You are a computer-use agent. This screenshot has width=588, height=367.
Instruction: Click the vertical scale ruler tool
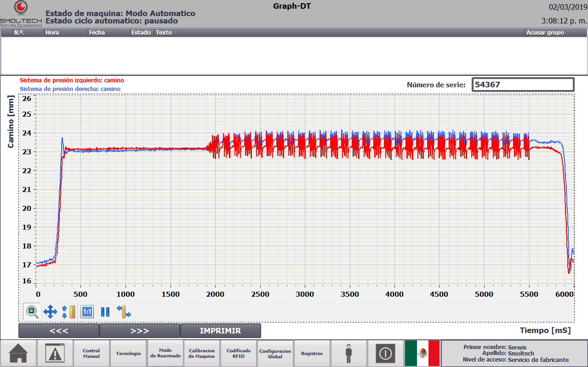coord(68,312)
